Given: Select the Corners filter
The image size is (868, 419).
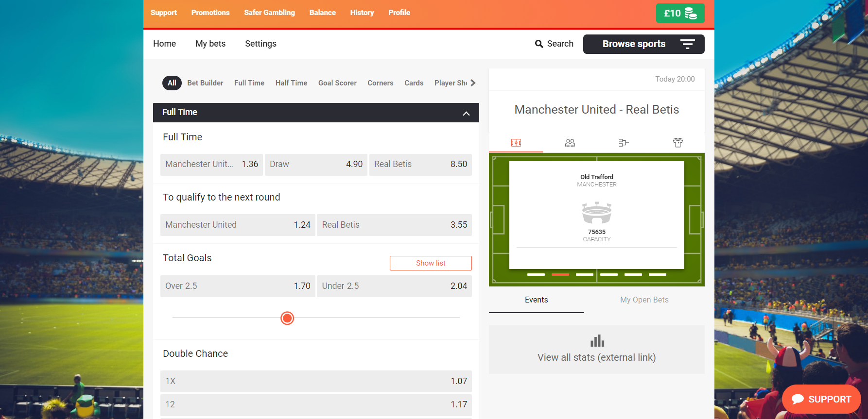Looking at the screenshot, I should (x=381, y=83).
